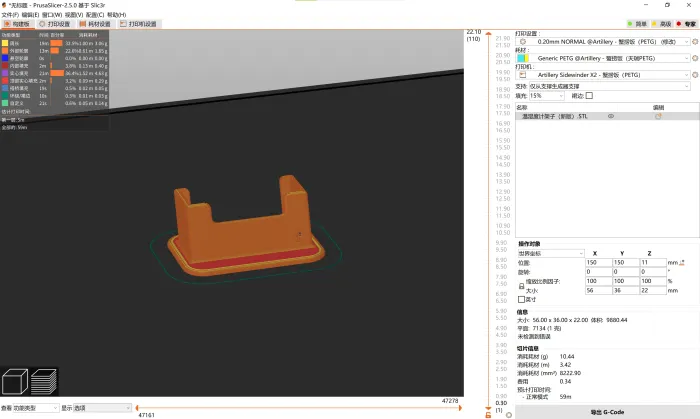Open the 15% infill density dropdown
The image size is (700, 419).
click(546, 95)
